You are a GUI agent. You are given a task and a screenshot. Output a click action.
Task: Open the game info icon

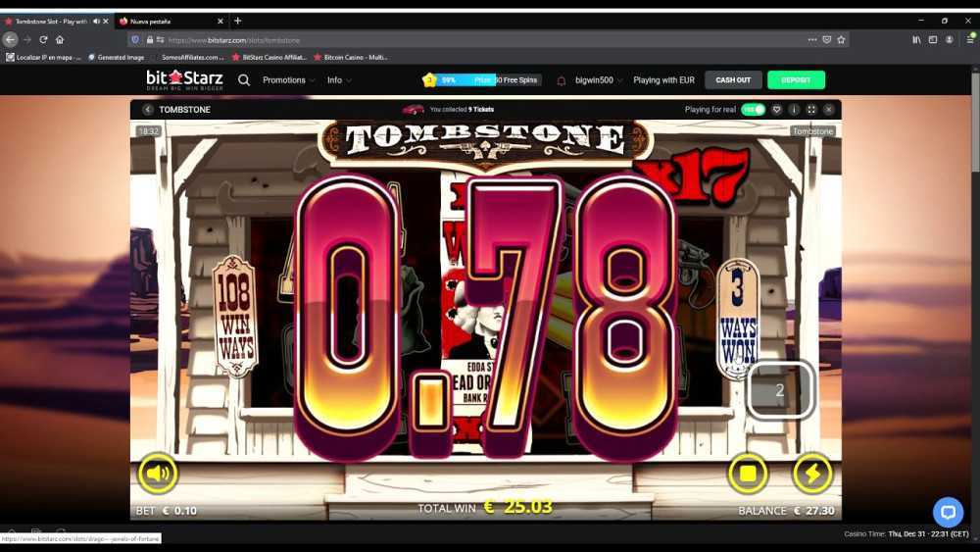(794, 110)
